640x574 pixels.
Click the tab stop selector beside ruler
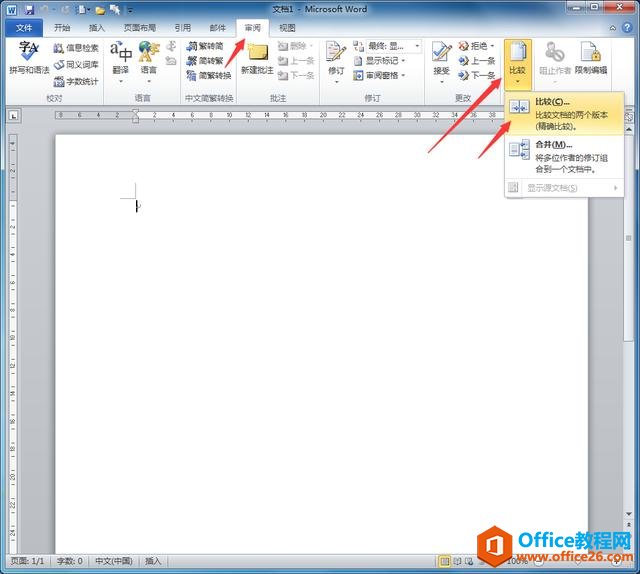point(13,116)
